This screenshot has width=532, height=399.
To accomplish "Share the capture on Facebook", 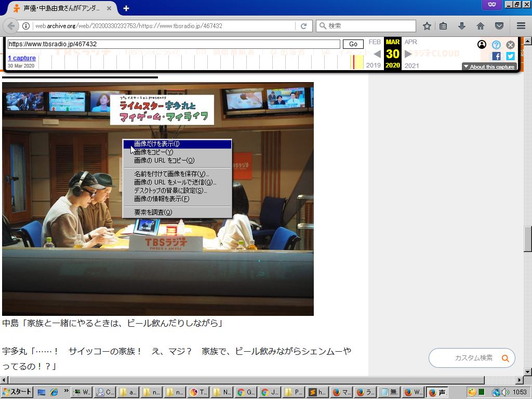I will [496, 56].
